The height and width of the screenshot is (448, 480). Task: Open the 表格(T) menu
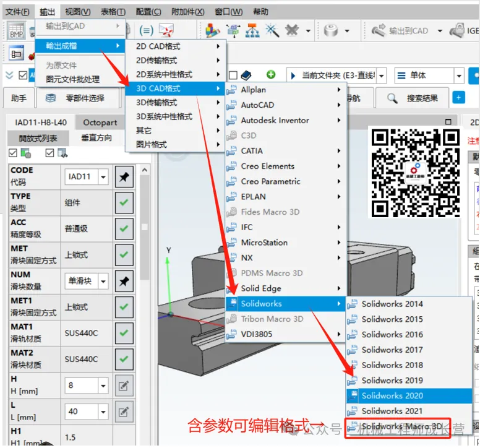point(113,12)
